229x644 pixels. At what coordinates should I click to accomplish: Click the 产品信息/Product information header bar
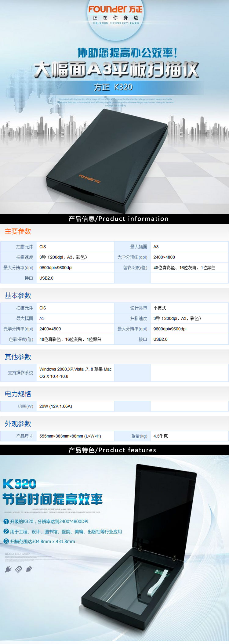114,219
